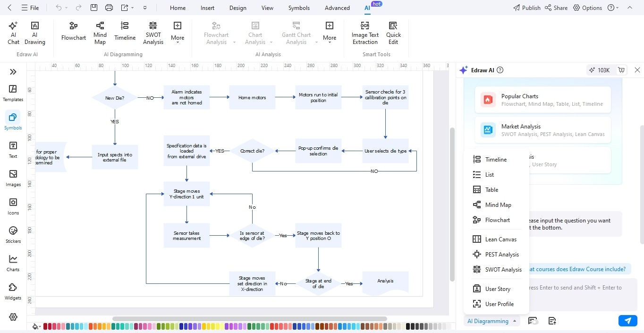This screenshot has height=333, width=644.
Task: Switch to the Design tab
Action: [237, 8]
